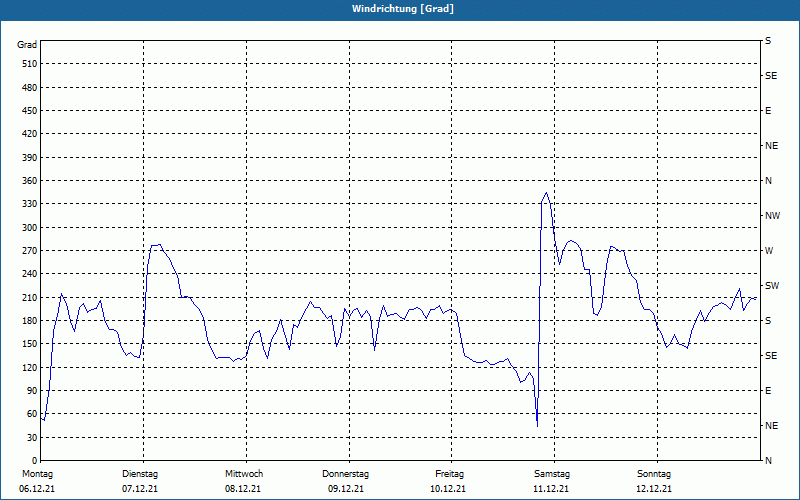Click the "210" degree label

tap(30, 297)
